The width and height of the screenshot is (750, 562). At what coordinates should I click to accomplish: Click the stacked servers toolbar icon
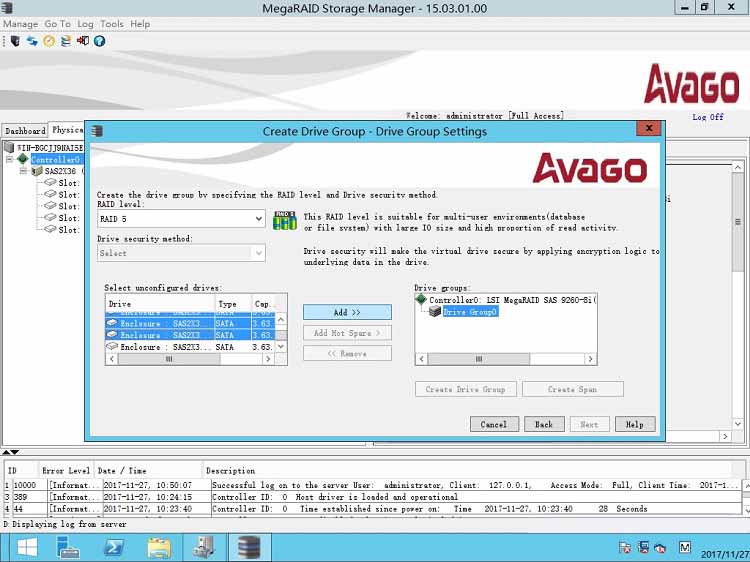[x=66, y=41]
